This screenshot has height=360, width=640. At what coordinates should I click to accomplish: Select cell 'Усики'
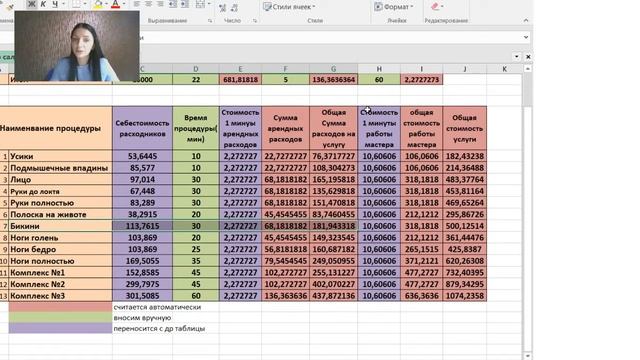pos(60,156)
